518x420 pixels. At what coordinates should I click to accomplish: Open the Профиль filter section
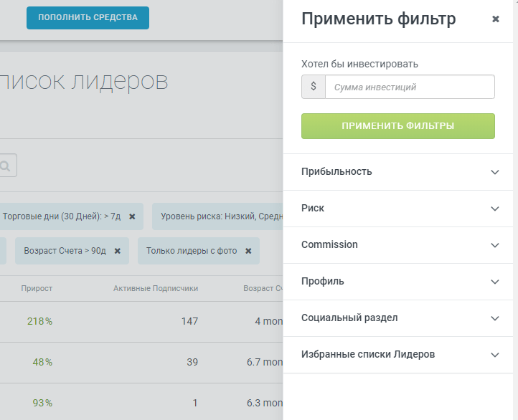494,282
